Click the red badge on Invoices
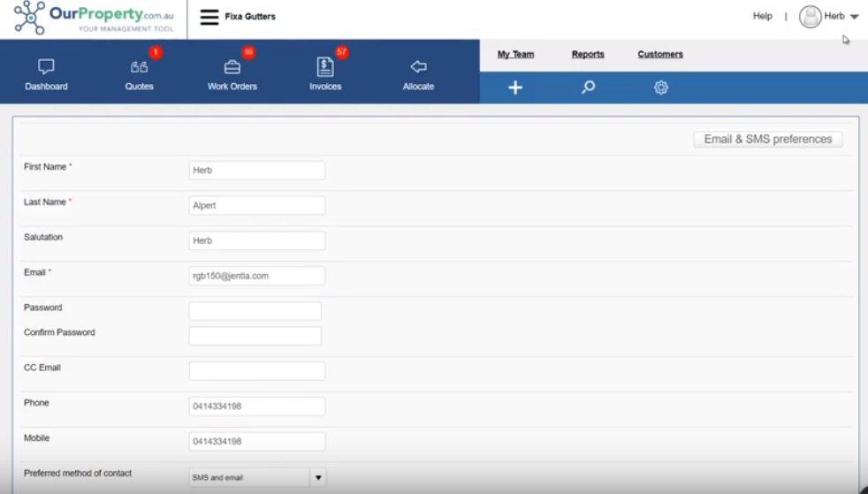The width and height of the screenshot is (868, 494). coord(341,52)
